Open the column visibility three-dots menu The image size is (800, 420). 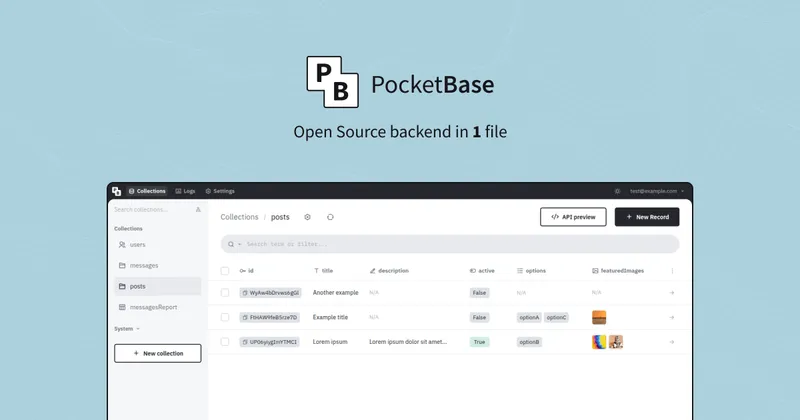(672, 271)
